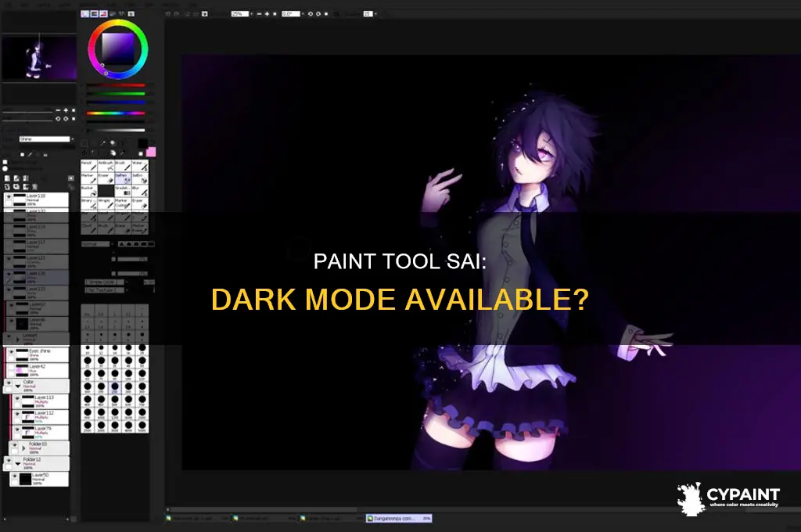
Task: Select the Pencil brush tool
Action: tap(89, 166)
